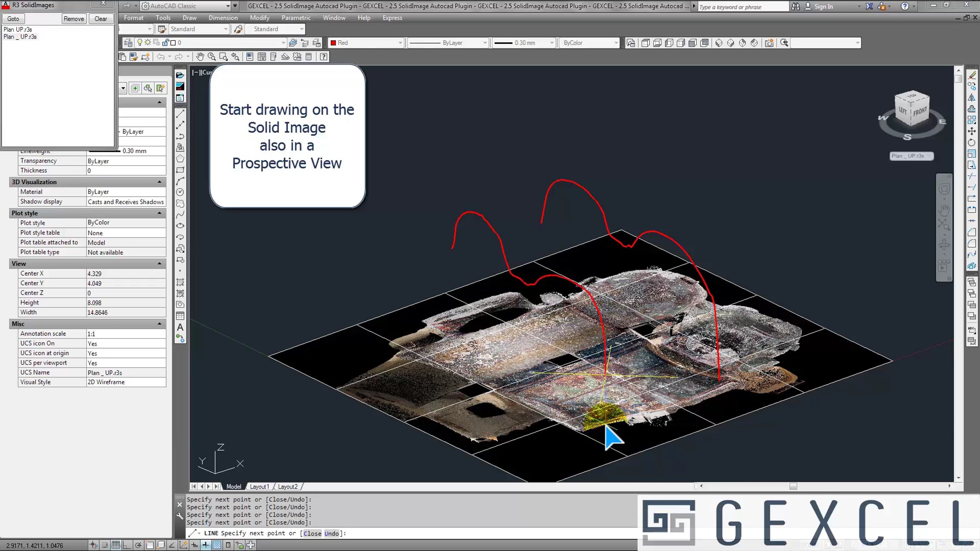The width and height of the screenshot is (980, 551).
Task: Select the Multiline Text tool
Action: [x=180, y=327]
